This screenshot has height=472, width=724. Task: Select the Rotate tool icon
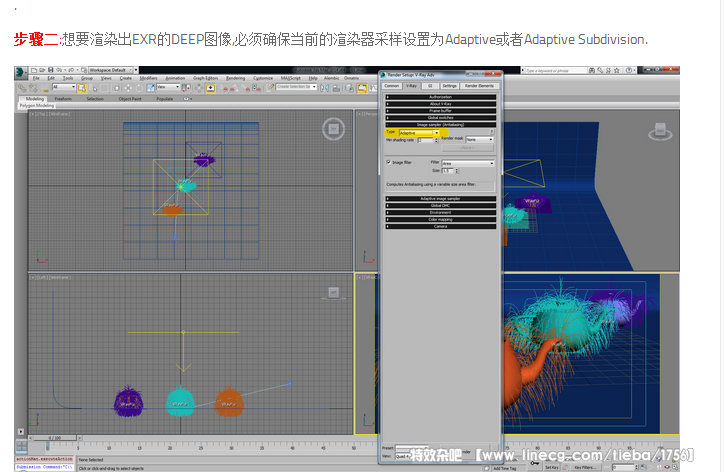tap(139, 88)
